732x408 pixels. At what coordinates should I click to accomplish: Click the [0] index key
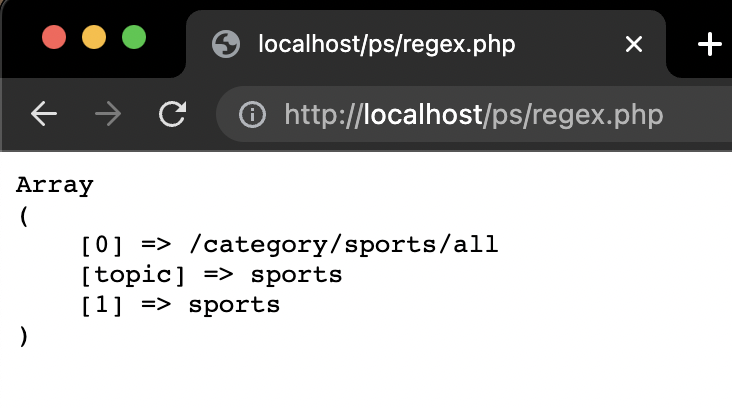click(x=102, y=245)
